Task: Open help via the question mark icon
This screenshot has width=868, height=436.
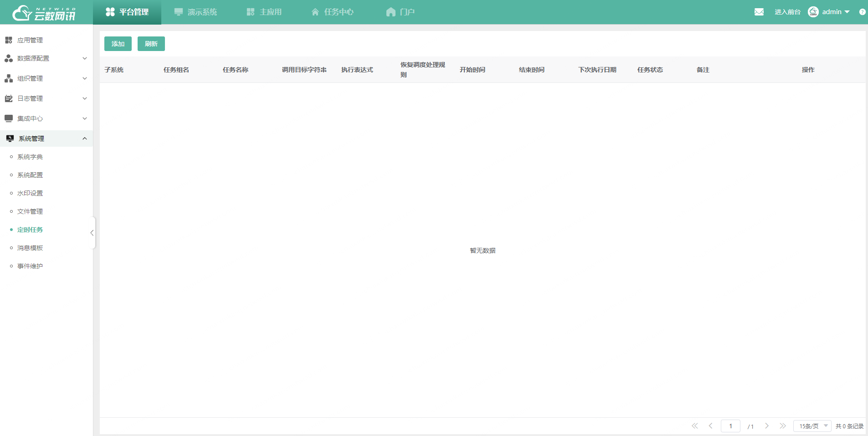Action: click(863, 12)
